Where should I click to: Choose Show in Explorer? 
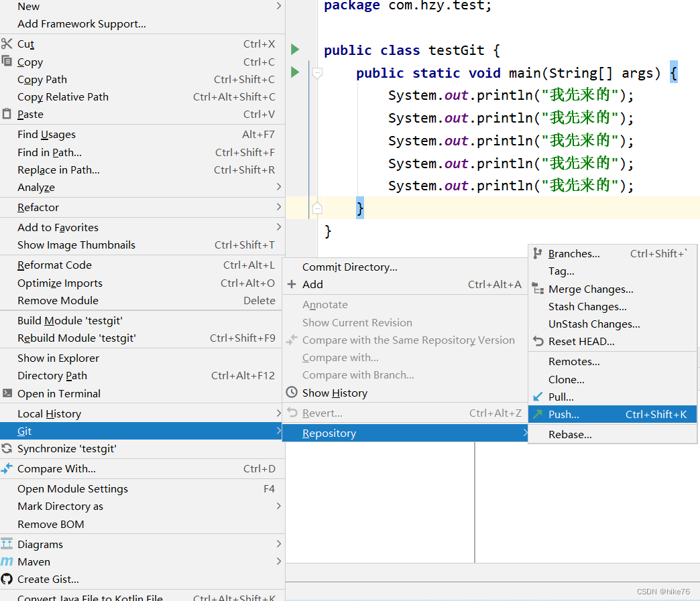tap(142, 358)
